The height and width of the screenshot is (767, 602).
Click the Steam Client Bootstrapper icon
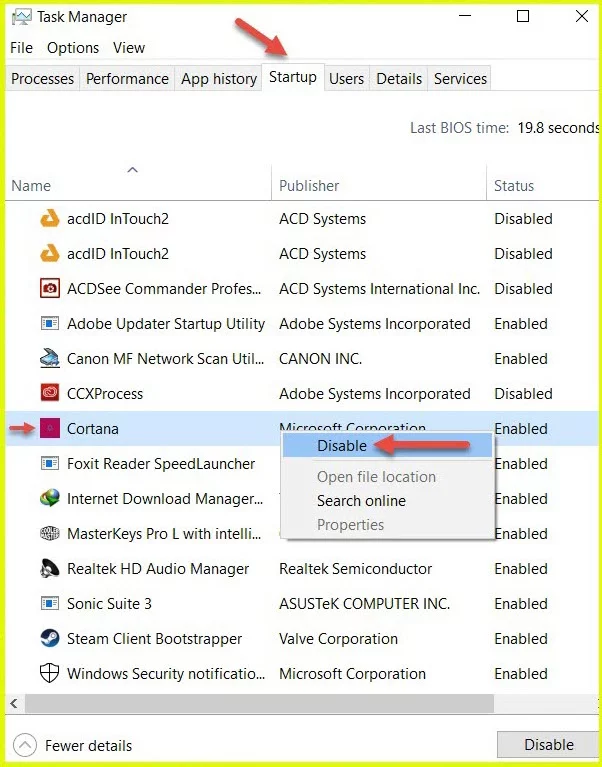pos(49,638)
